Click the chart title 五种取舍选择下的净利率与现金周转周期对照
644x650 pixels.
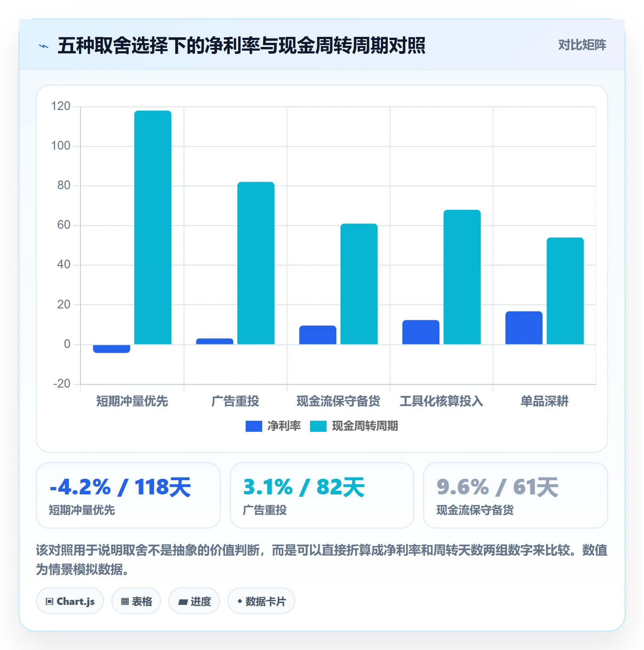[x=241, y=46]
